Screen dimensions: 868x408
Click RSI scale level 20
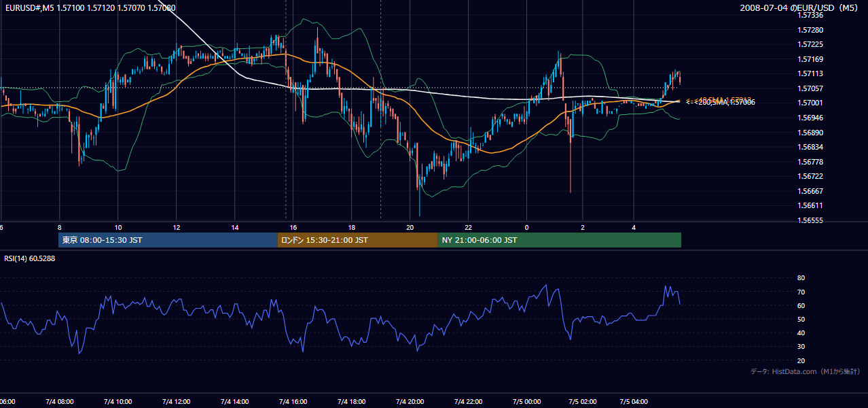[x=801, y=360]
